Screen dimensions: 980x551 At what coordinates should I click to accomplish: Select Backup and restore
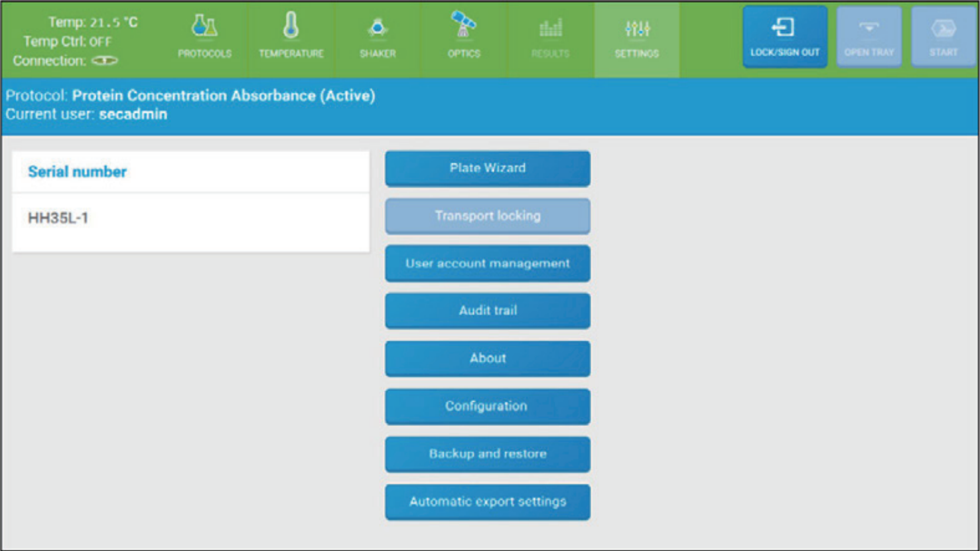pyautogui.click(x=487, y=454)
